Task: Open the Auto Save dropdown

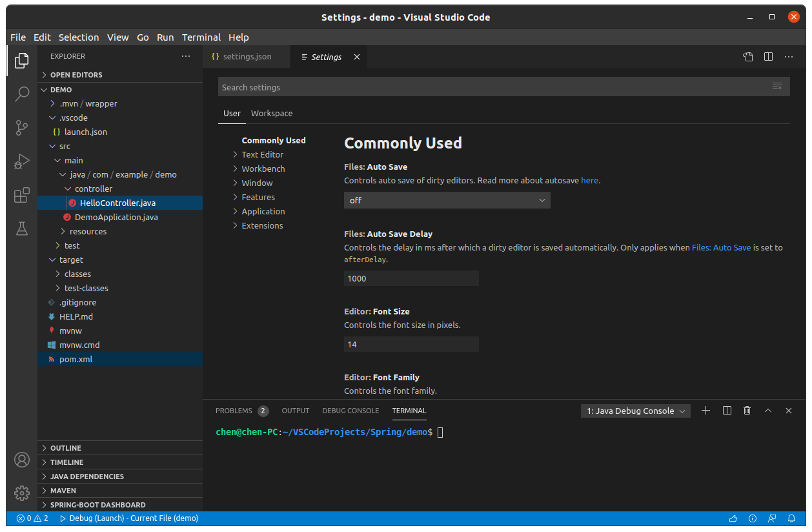Action: (447, 200)
